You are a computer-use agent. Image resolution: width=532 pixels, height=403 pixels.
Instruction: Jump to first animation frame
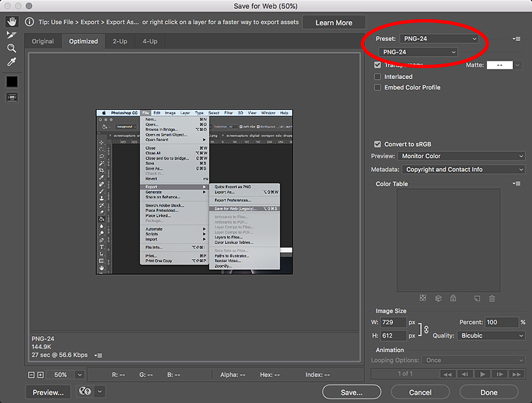(447, 374)
